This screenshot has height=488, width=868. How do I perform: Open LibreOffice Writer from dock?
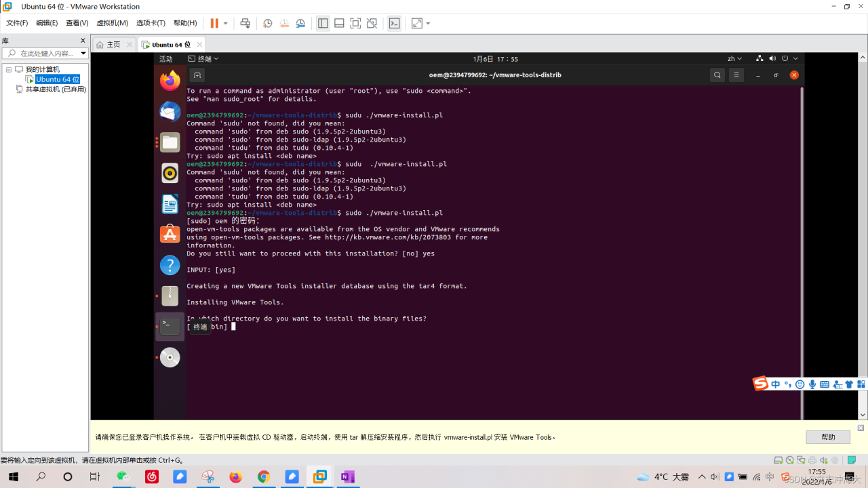(170, 204)
